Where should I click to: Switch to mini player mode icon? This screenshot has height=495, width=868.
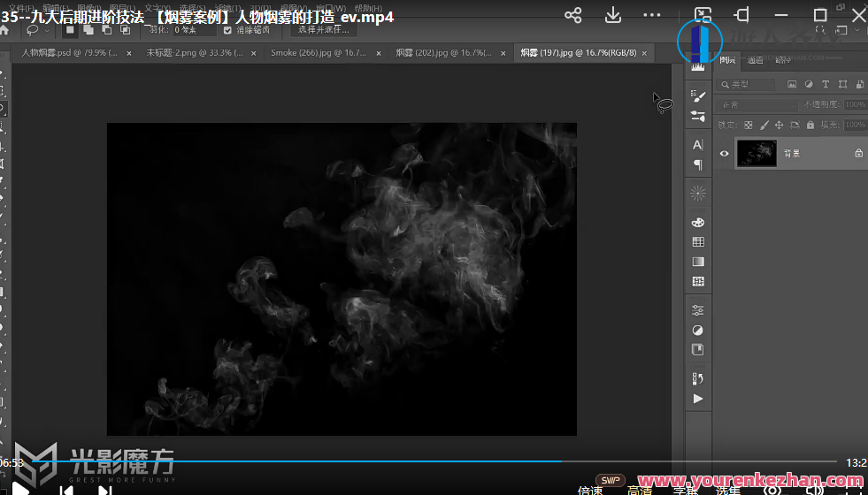703,15
